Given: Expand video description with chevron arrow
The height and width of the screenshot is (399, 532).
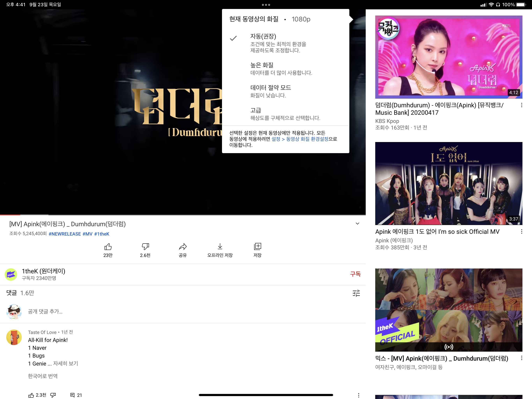Looking at the screenshot, I should coord(357,224).
